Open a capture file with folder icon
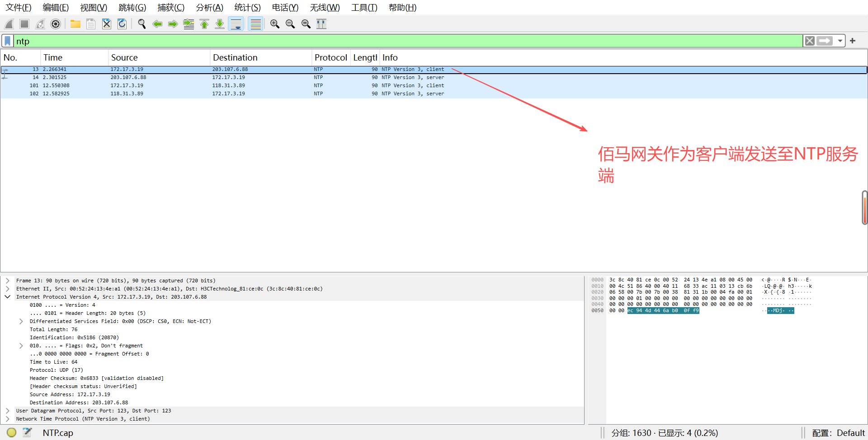868x440 pixels. 75,24
